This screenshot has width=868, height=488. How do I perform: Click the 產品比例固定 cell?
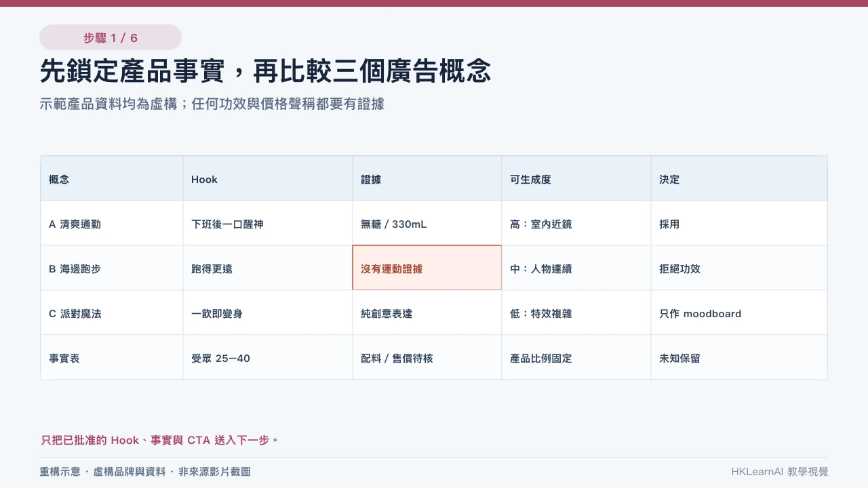576,358
